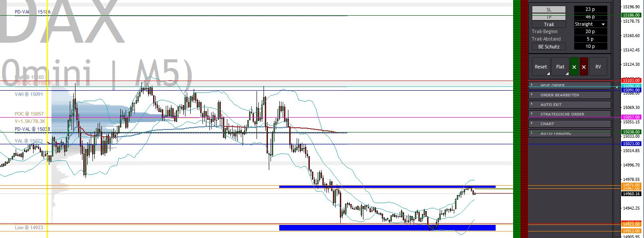
Task: Click the dark red X close-shorts icon
Action: point(584,67)
